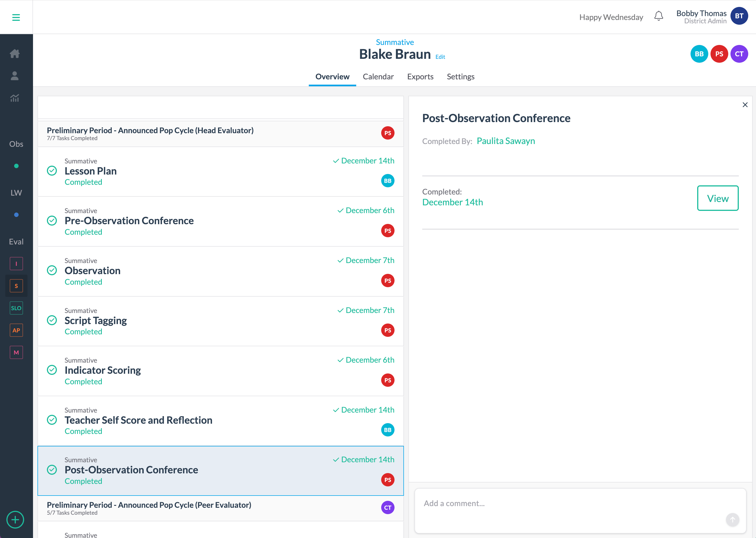The height and width of the screenshot is (538, 756).
Task: Collapse the Head Evaluator period section
Action: [x=150, y=130]
